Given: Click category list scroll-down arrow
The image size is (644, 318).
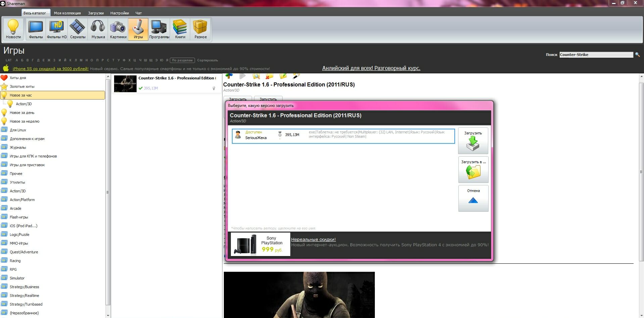Looking at the screenshot, I should (108, 315).
